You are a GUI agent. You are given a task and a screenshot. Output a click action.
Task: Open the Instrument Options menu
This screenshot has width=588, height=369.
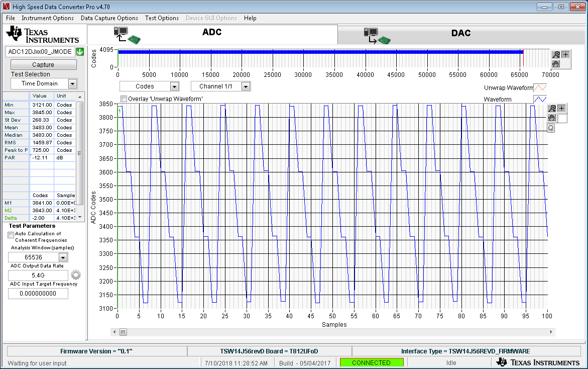point(48,18)
